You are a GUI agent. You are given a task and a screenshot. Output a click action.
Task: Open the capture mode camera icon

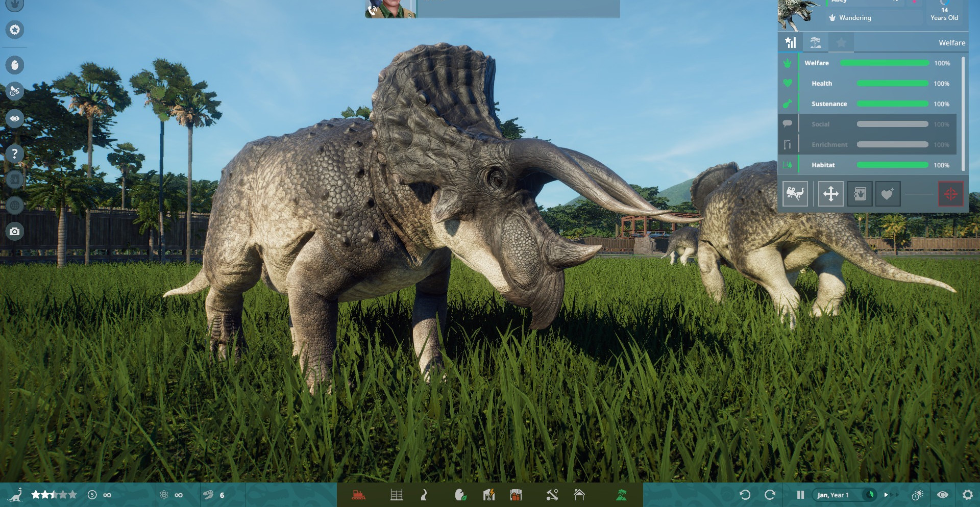coord(15,232)
